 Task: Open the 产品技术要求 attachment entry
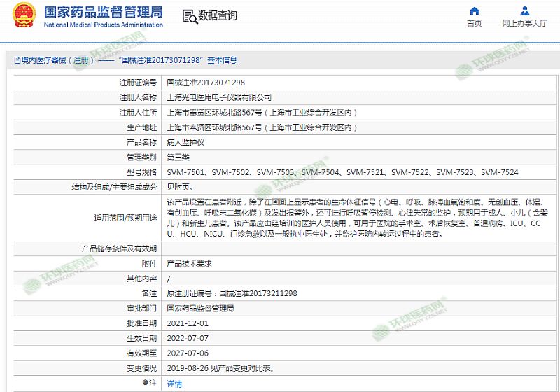[x=189, y=263]
